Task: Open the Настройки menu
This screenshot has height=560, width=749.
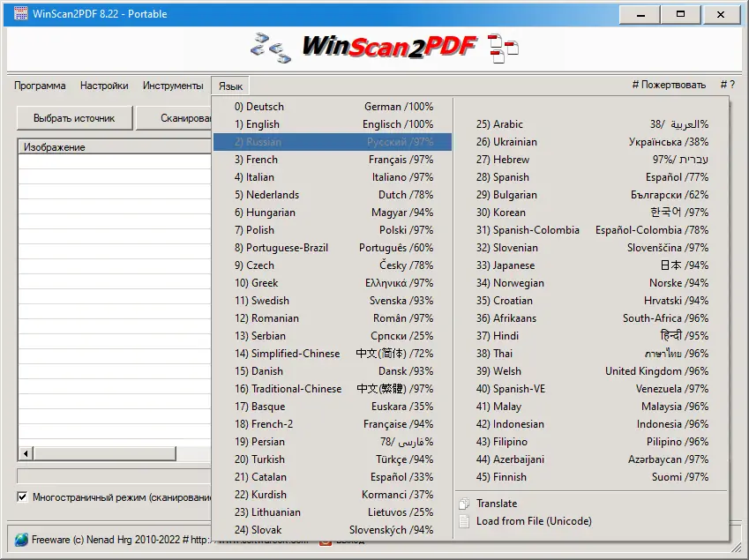Action: 104,86
